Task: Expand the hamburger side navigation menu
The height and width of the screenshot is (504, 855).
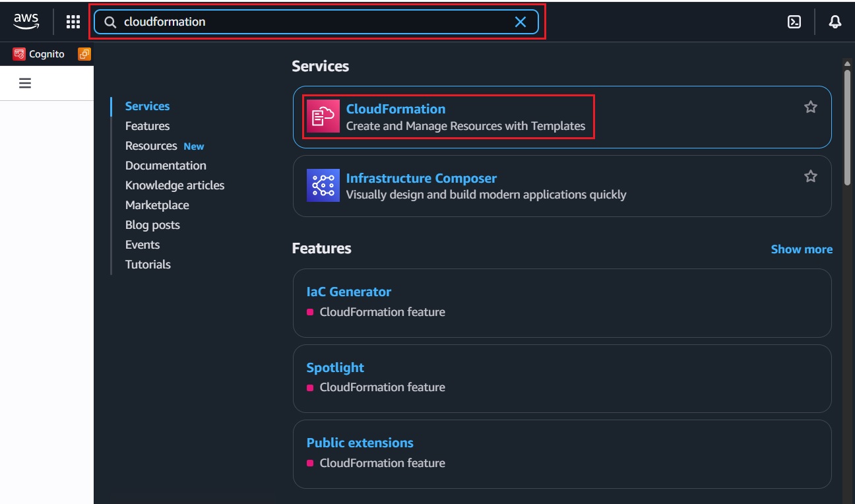Action: point(25,83)
